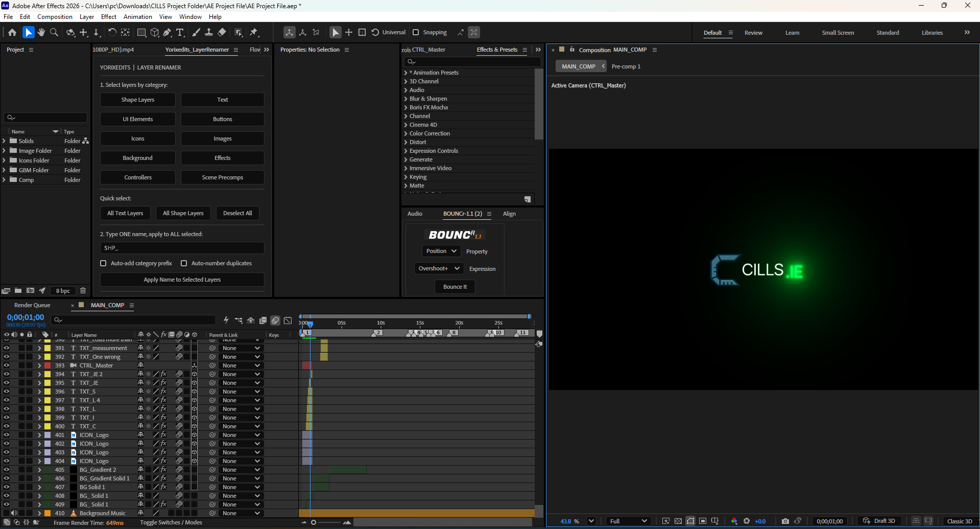Click the Shape Layers category button
This screenshot has height=529, width=980.
(x=138, y=100)
